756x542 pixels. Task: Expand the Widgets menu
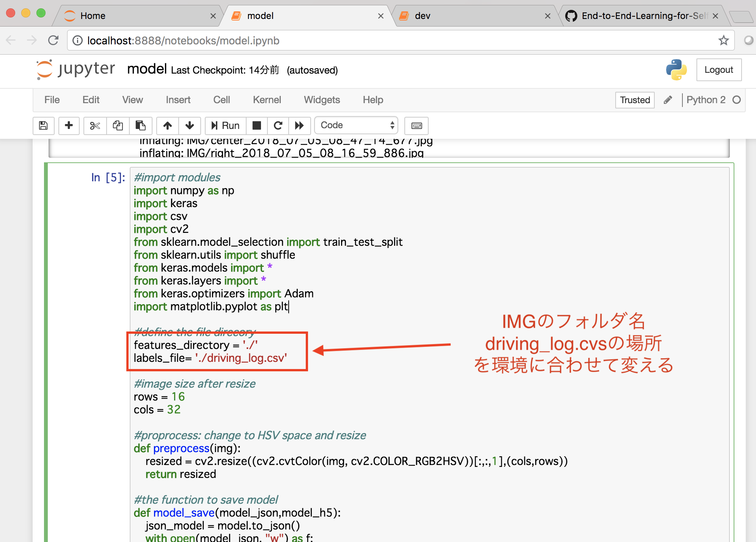point(322,100)
